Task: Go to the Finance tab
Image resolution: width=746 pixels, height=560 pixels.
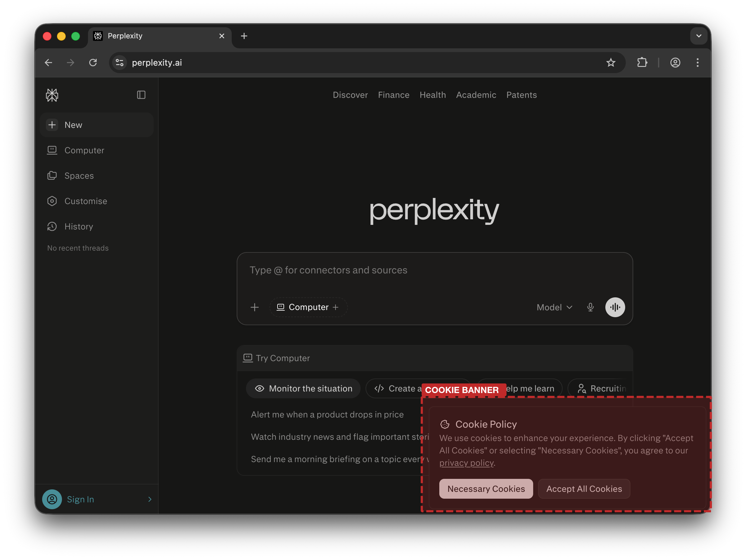Action: pos(393,95)
